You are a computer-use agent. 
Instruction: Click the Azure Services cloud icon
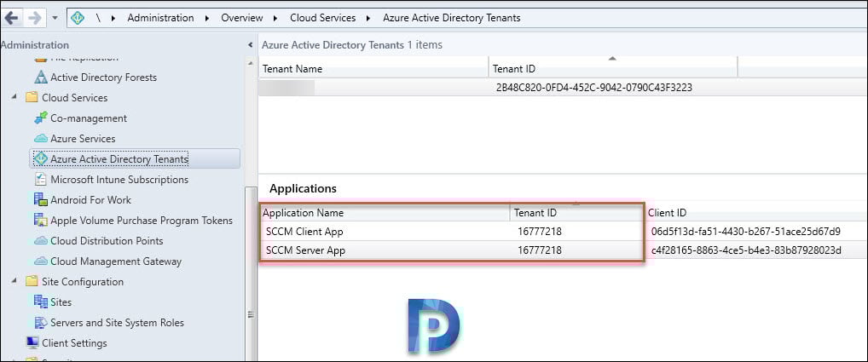tap(41, 139)
